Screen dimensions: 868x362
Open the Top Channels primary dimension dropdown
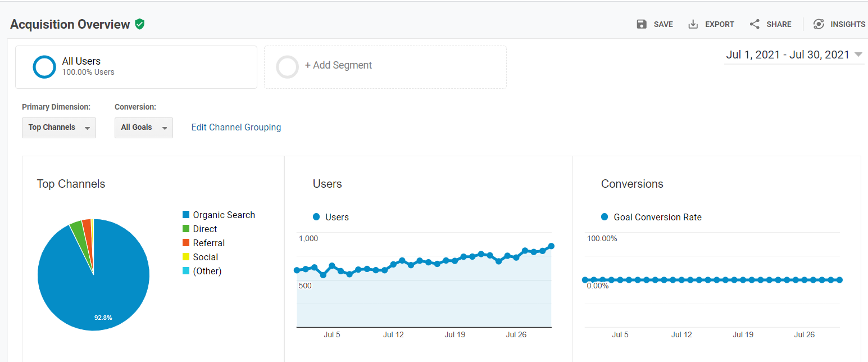click(59, 128)
